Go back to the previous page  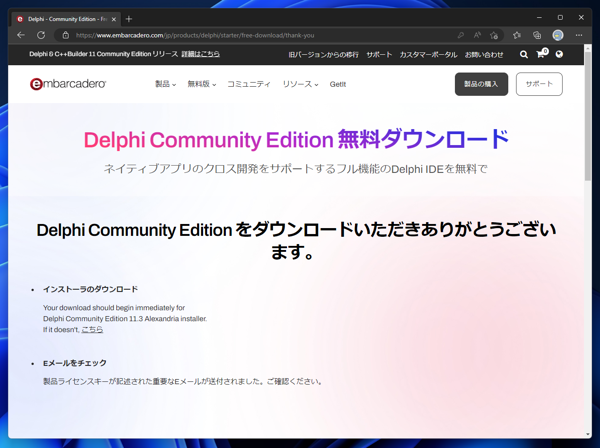[x=21, y=35]
